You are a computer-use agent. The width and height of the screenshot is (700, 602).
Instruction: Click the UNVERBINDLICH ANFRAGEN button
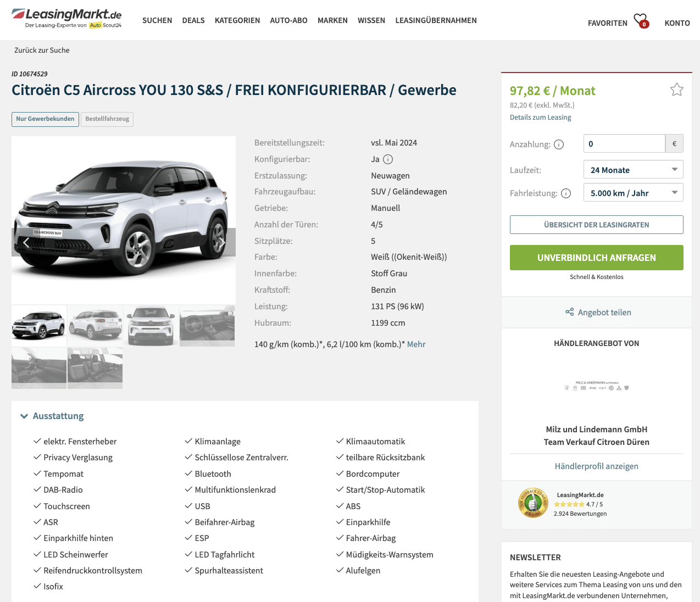click(596, 258)
